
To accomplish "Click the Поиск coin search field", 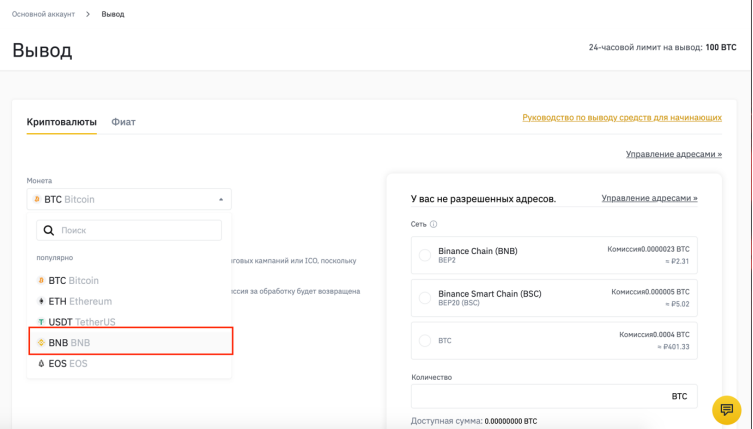I will click(129, 231).
